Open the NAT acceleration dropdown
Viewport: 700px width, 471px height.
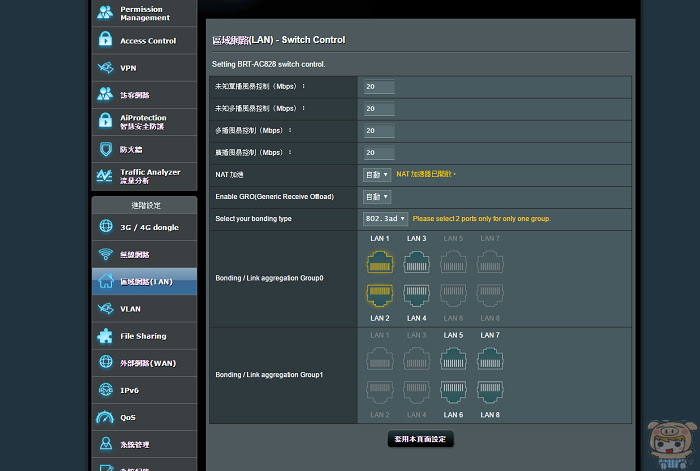pyautogui.click(x=377, y=175)
